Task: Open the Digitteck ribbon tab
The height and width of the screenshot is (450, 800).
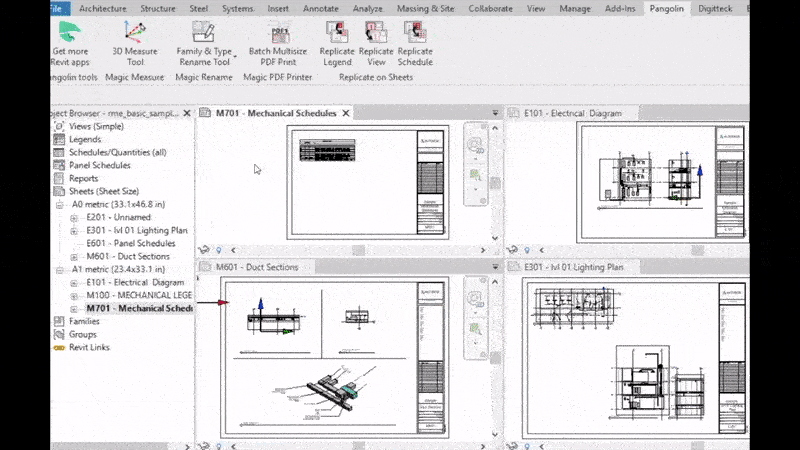Action: click(x=715, y=9)
